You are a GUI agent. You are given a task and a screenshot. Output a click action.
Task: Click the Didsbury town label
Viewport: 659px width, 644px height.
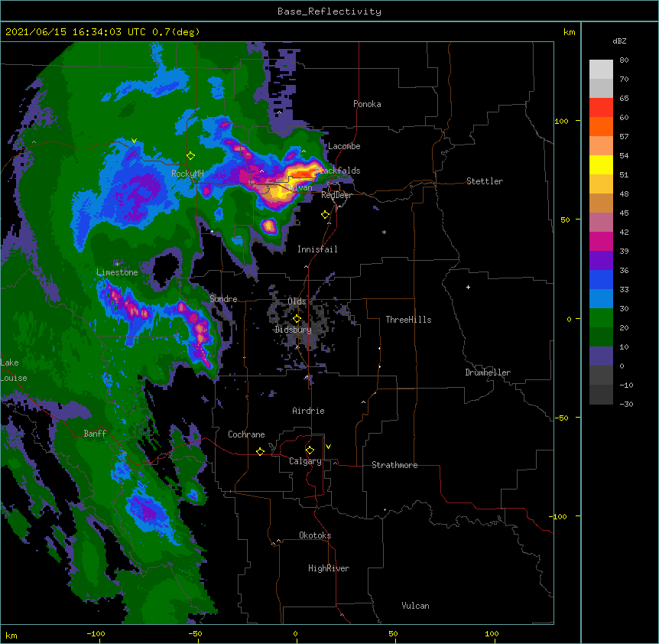click(x=294, y=330)
